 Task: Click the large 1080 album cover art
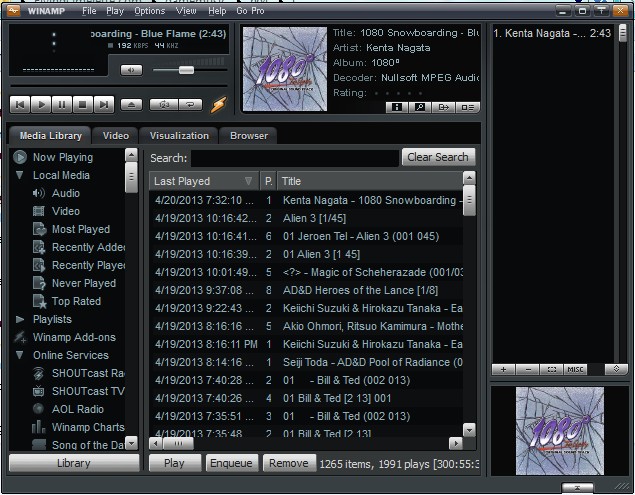285,69
